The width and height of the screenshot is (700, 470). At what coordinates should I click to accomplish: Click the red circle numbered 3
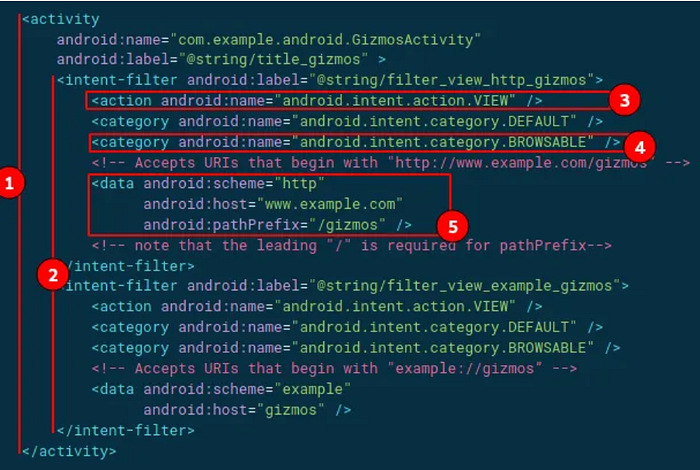coord(624,100)
